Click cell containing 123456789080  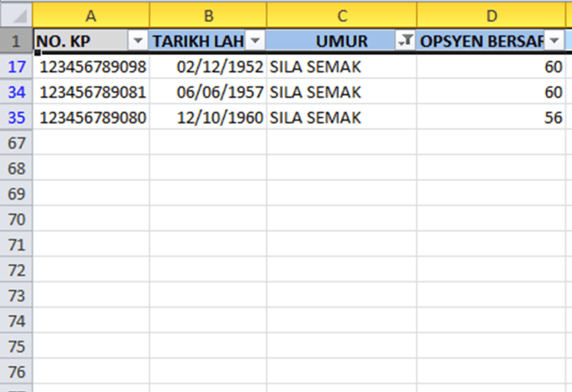click(92, 117)
